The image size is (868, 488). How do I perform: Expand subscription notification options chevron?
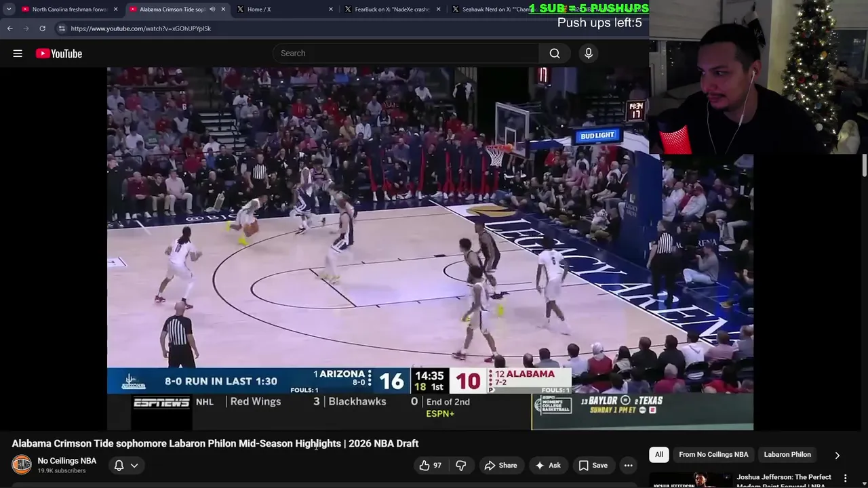coord(134,466)
